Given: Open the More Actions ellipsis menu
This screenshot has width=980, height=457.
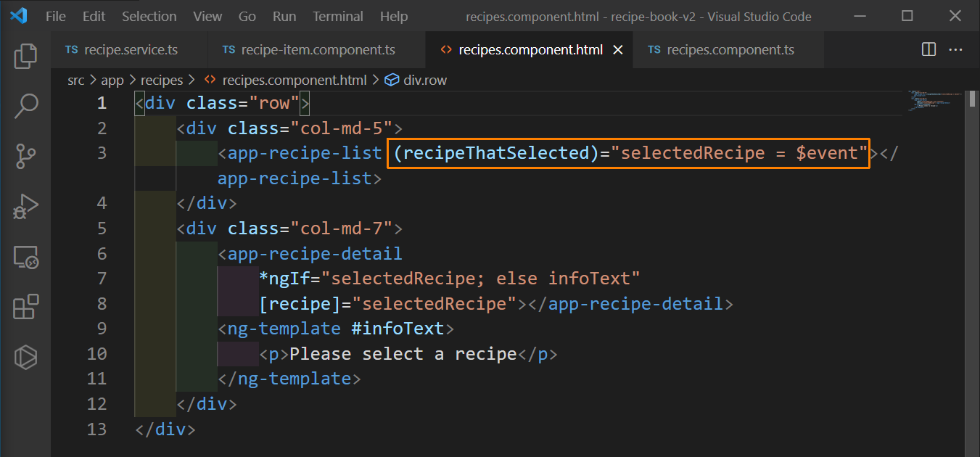Looking at the screenshot, I should point(955,49).
